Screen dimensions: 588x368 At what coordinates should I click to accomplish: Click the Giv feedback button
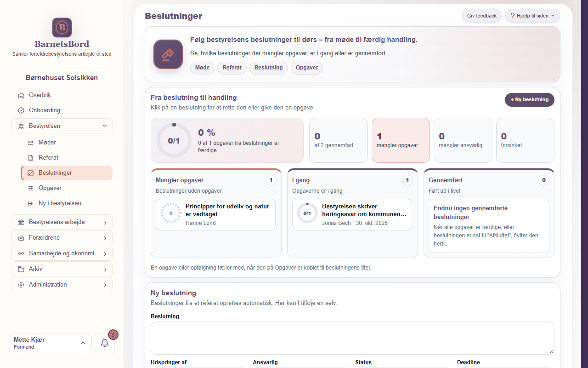(482, 16)
